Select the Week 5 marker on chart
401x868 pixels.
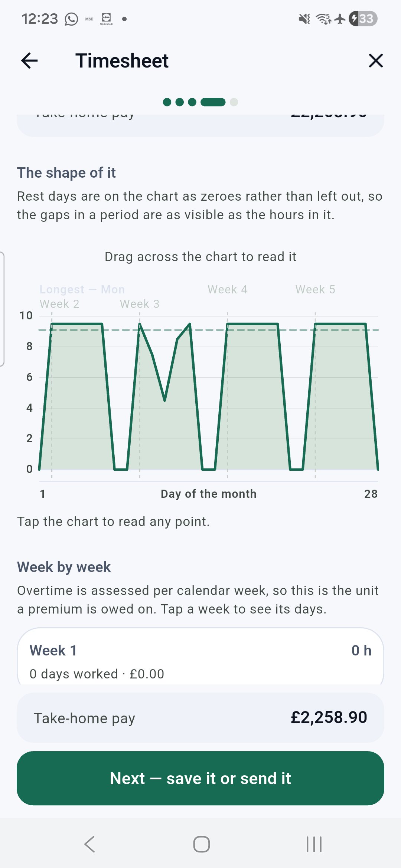click(x=315, y=289)
